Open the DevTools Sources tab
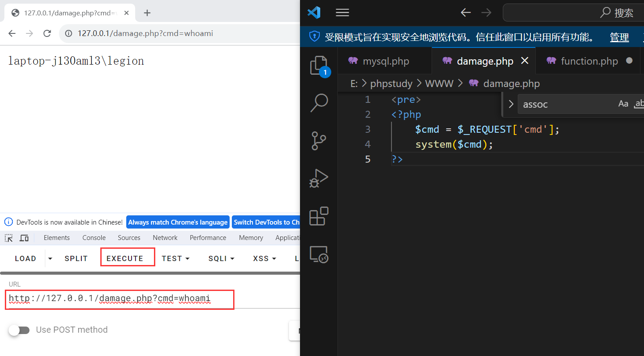The image size is (644, 356). coord(129,238)
